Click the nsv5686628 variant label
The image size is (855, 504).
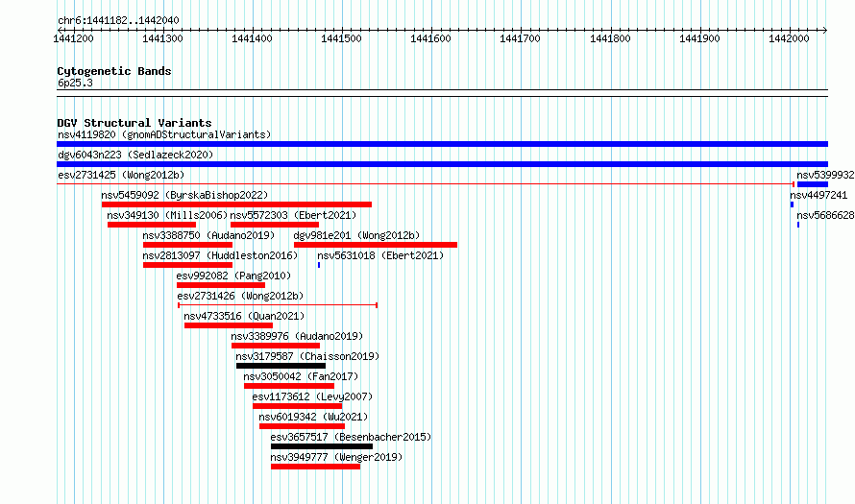(x=825, y=215)
